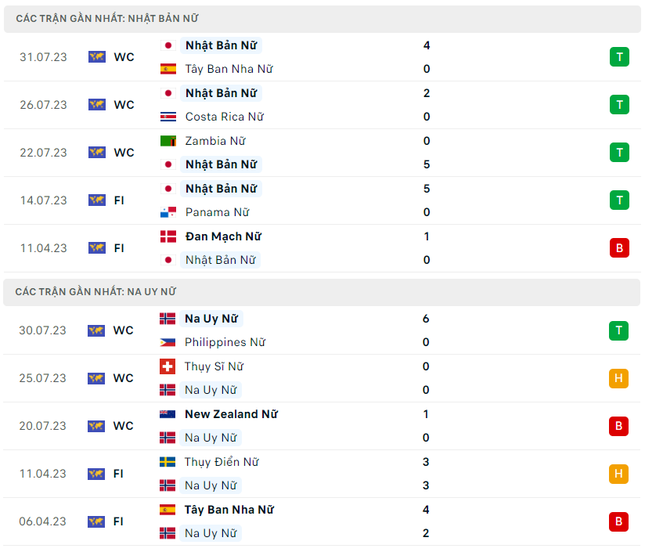The image size is (645, 552).
Task: Open the 30.07.23 Na Uy Nữ vs Philippines match row
Action: (x=322, y=330)
